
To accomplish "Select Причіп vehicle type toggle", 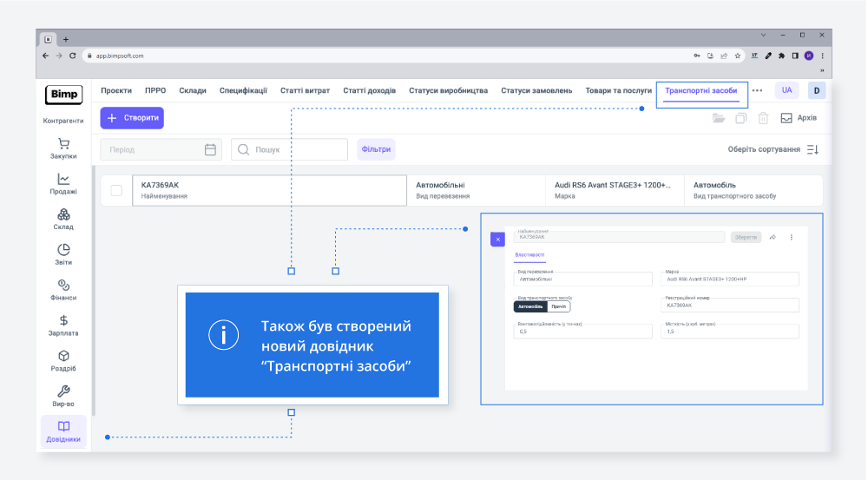I will tap(559, 306).
